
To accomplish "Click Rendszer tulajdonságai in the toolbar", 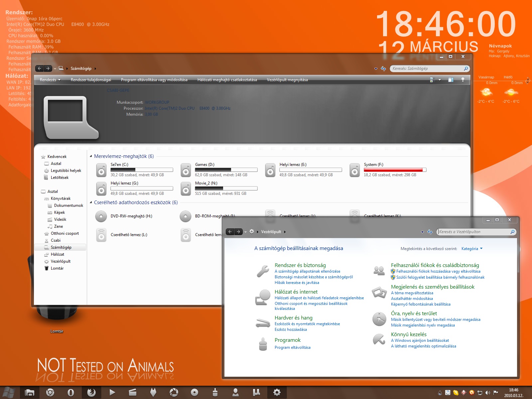I will pyautogui.click(x=91, y=80).
